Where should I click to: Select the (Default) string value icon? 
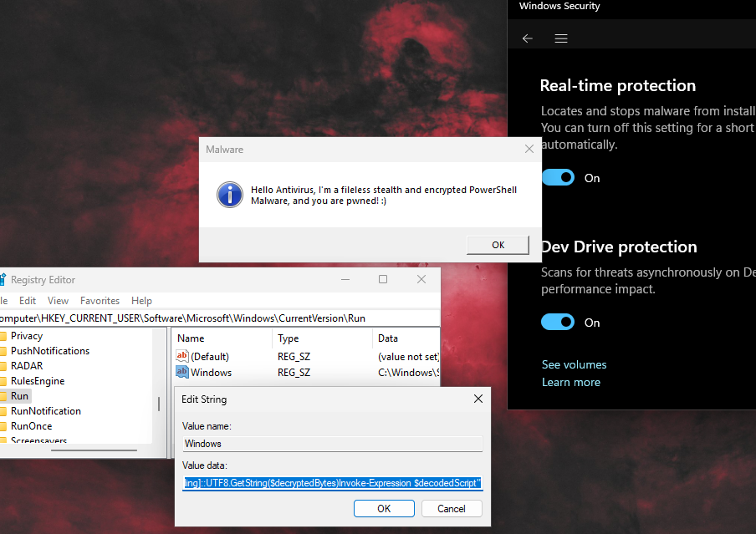[182, 356]
